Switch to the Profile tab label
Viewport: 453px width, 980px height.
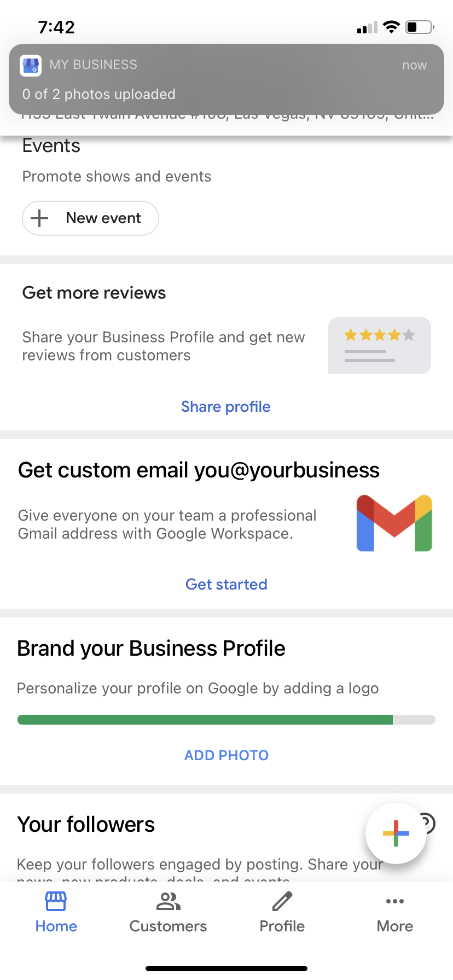click(x=282, y=926)
